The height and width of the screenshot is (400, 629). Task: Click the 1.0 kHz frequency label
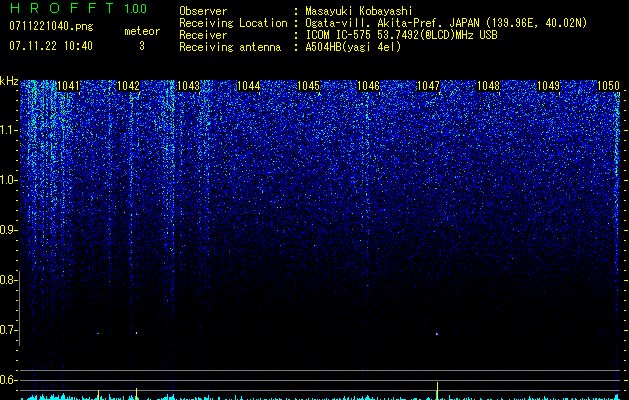[8, 180]
